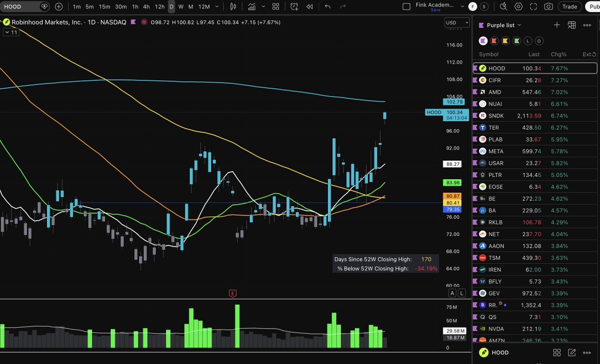
Task: Expand the time interval dropdown arrow
Action: click(x=217, y=6)
